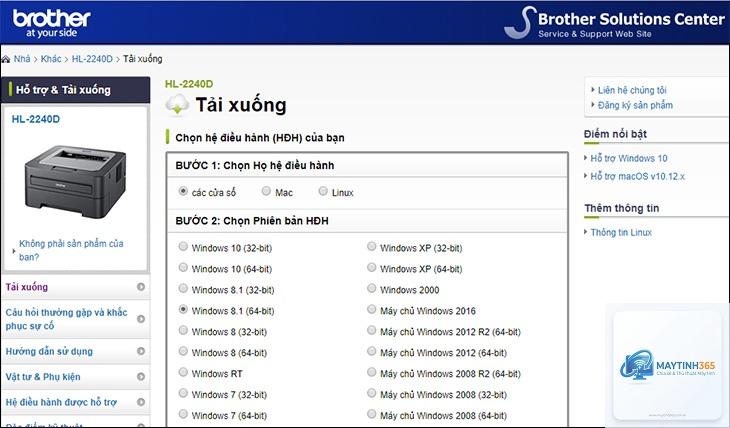Image resolution: width=730 pixels, height=428 pixels.
Task: Open Hệ điều hành được hỗ trợ sidebar item
Action: pos(76,402)
